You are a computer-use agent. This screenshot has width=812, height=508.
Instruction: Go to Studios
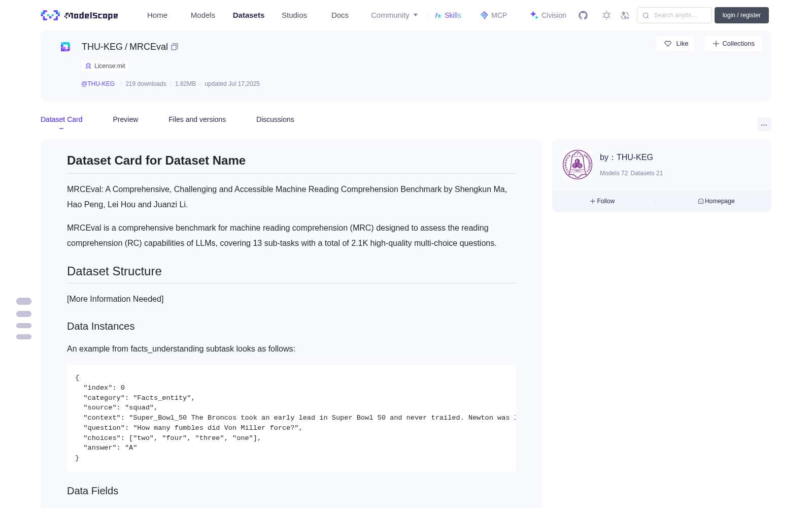[294, 15]
